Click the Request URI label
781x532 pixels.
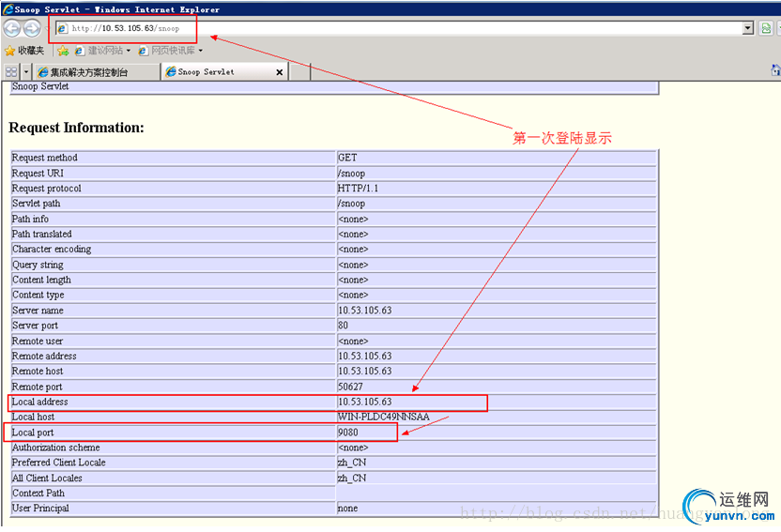click(x=38, y=174)
